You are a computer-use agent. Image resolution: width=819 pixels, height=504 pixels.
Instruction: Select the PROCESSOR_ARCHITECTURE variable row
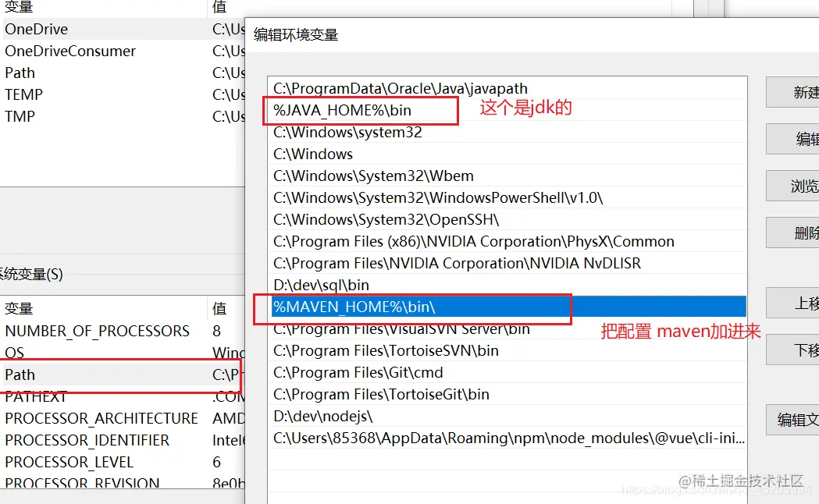click(123, 419)
